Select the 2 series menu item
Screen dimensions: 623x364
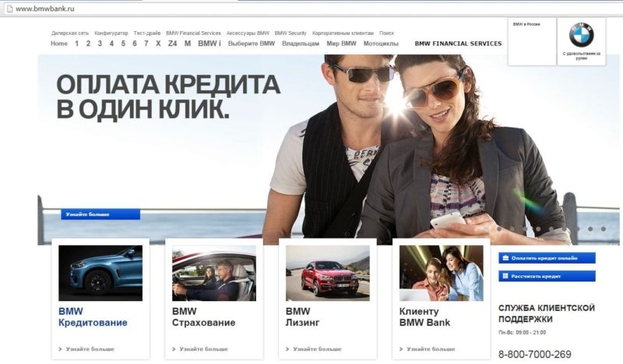coord(88,44)
